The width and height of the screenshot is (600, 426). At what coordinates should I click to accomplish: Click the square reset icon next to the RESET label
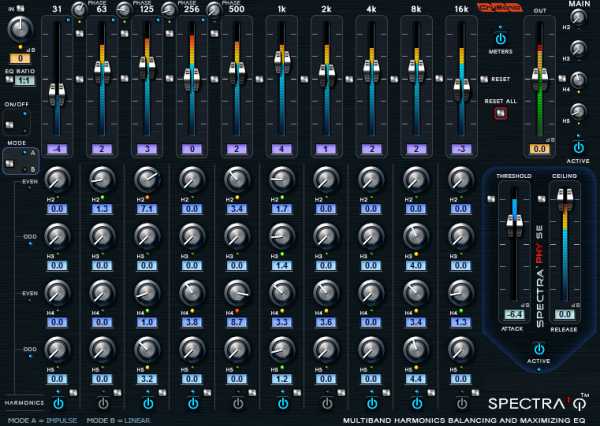click(484, 79)
